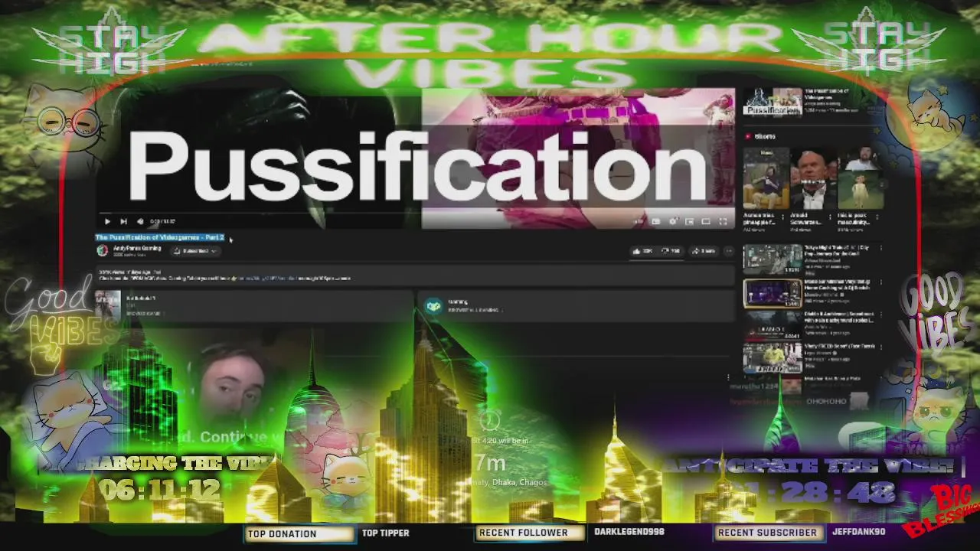980x551 pixels.
Task: Open the FACED suggested video thumbnail
Action: pyautogui.click(x=773, y=357)
